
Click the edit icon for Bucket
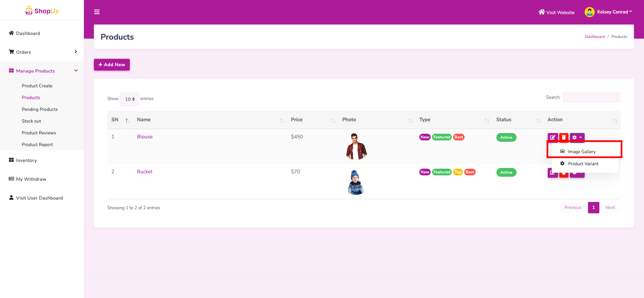coord(552,173)
